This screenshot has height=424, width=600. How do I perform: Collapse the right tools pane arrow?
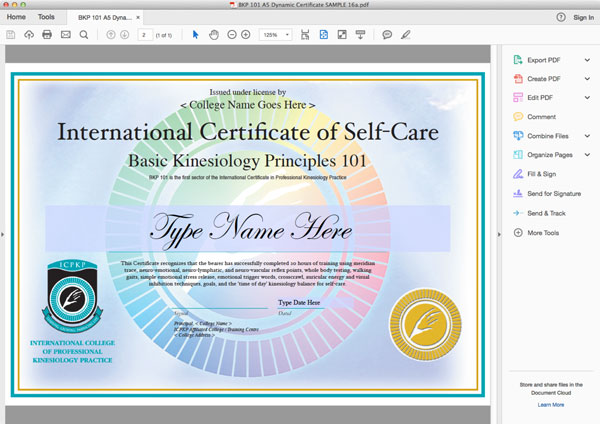point(499,234)
